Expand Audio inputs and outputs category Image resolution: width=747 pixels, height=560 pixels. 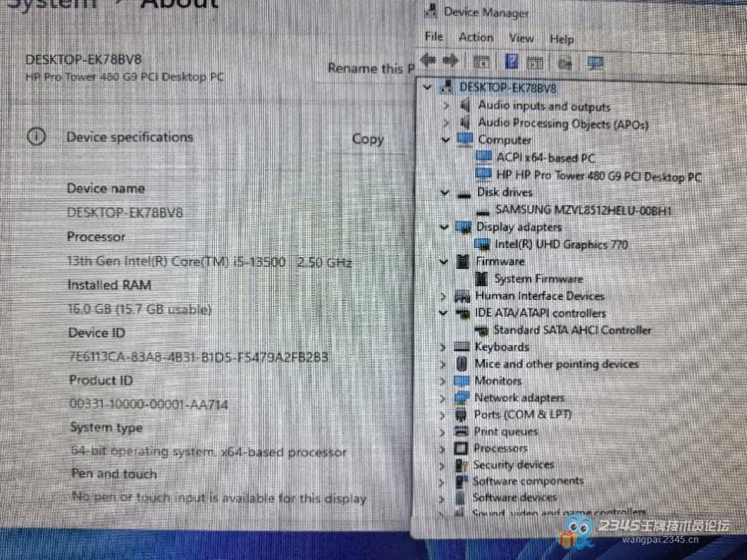tap(446, 105)
